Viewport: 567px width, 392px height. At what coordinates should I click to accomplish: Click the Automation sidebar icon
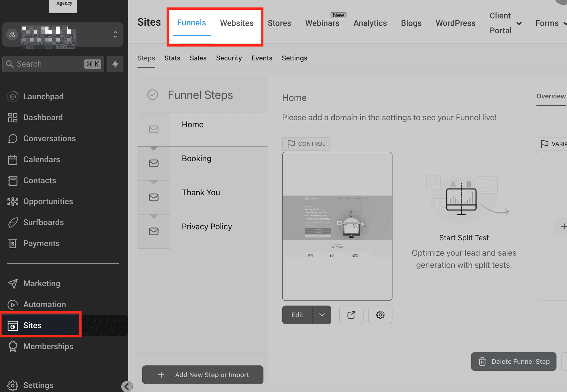tap(12, 304)
